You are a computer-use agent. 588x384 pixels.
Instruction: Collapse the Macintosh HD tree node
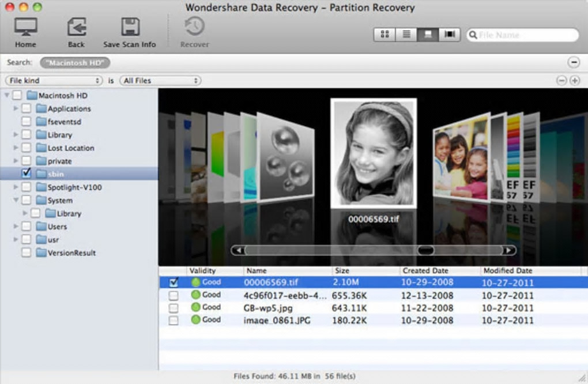click(7, 95)
